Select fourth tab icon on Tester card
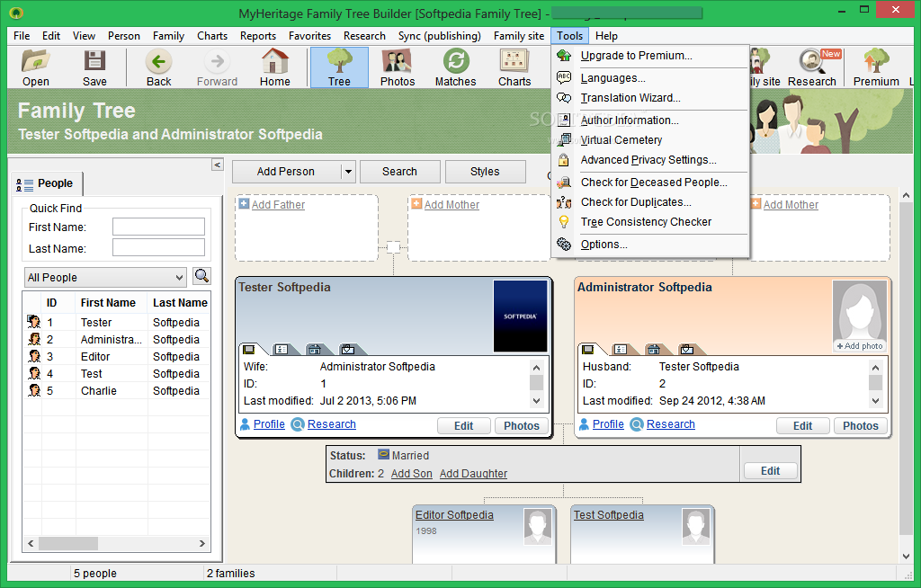Viewport: 921px width, 588px height. (348, 350)
